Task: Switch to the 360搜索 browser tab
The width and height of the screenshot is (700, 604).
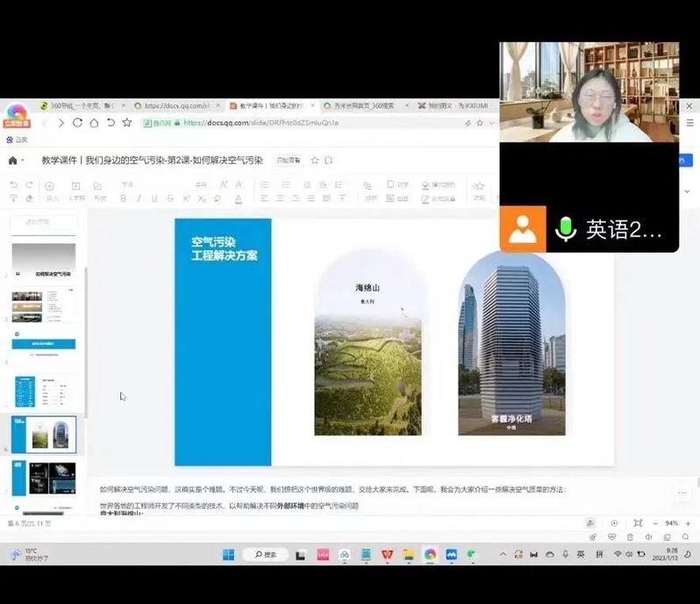Action: [366, 106]
